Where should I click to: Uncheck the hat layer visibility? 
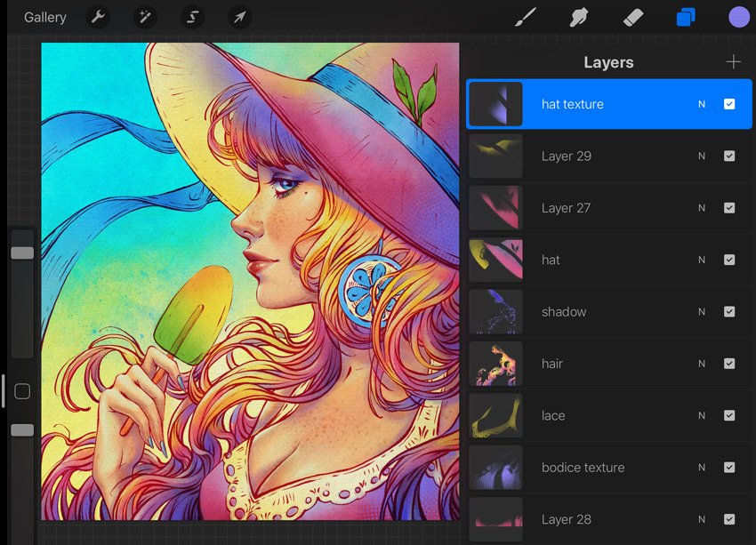(729, 260)
